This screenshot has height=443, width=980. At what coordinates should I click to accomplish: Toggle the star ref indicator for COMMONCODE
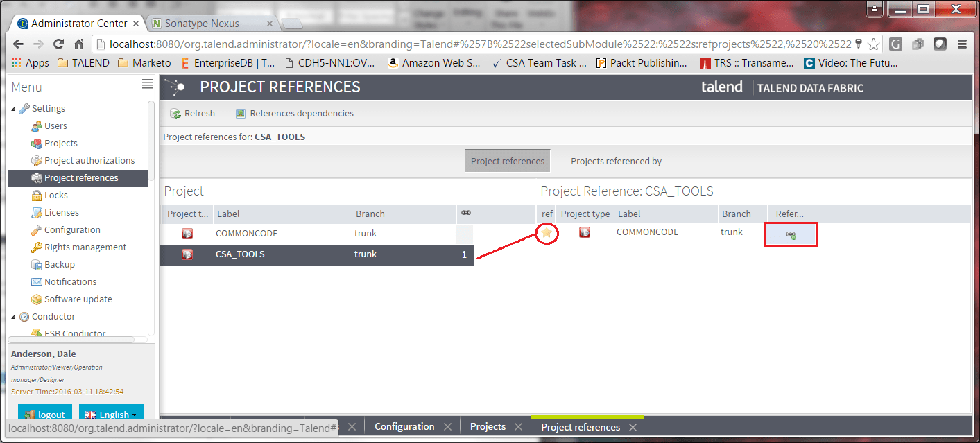coord(547,234)
